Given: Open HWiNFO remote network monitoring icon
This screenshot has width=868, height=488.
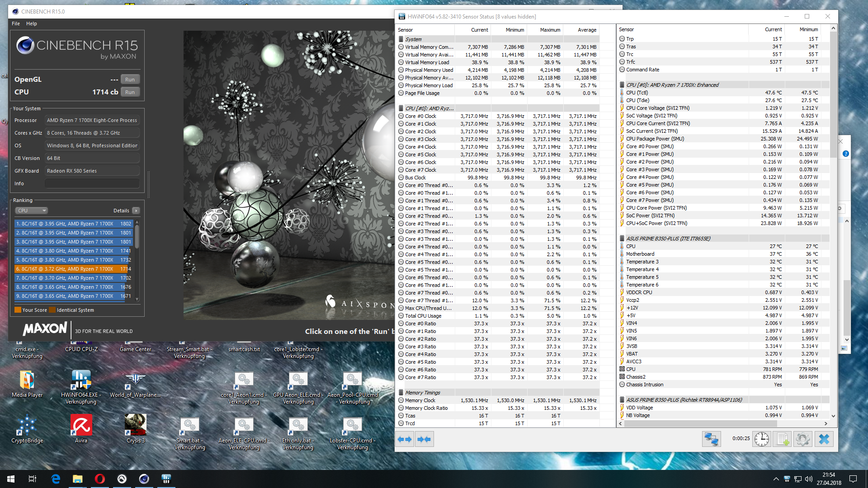Looking at the screenshot, I should tap(711, 439).
